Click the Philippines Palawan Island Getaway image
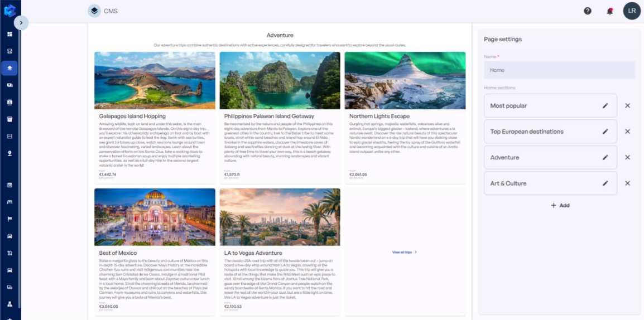This screenshot has width=644, height=320. pos(280,80)
